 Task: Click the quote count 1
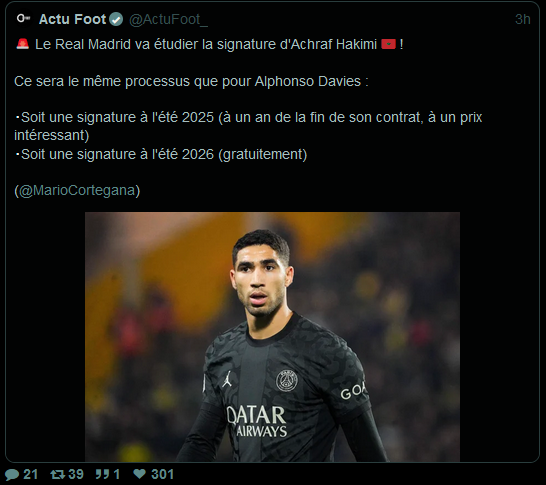pyautogui.click(x=117, y=474)
